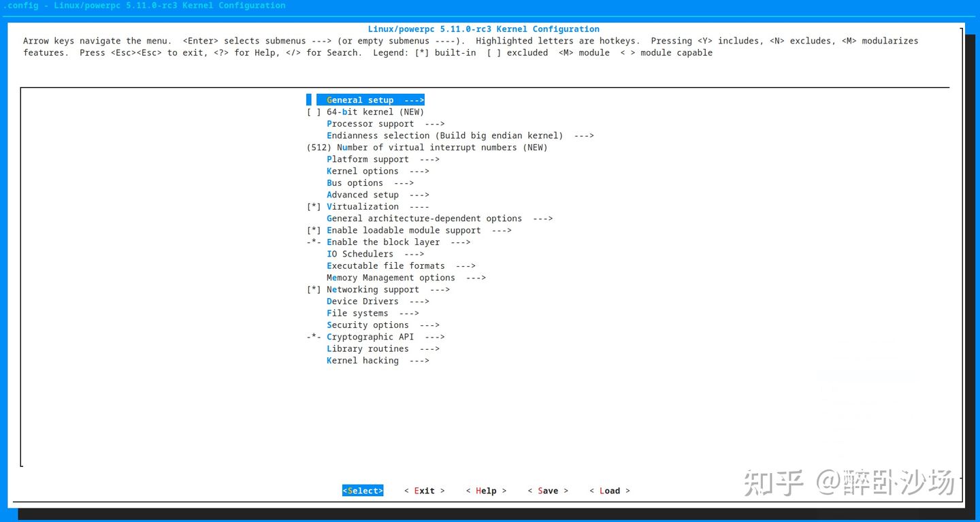The width and height of the screenshot is (980, 522).
Task: Select the Cryptographic API entry
Action: point(376,337)
